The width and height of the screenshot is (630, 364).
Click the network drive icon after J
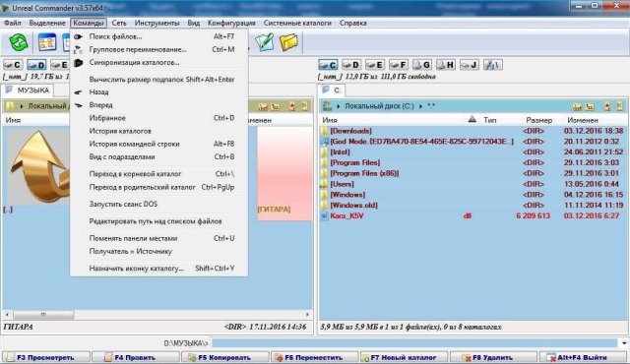coord(492,65)
